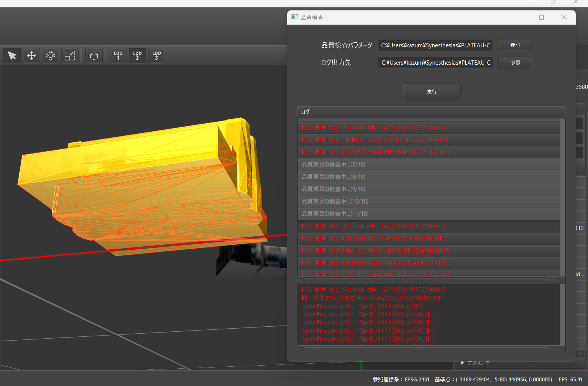The width and height of the screenshot is (588, 386).
Task: Click the dark textured building in viewport
Action: [252, 260]
